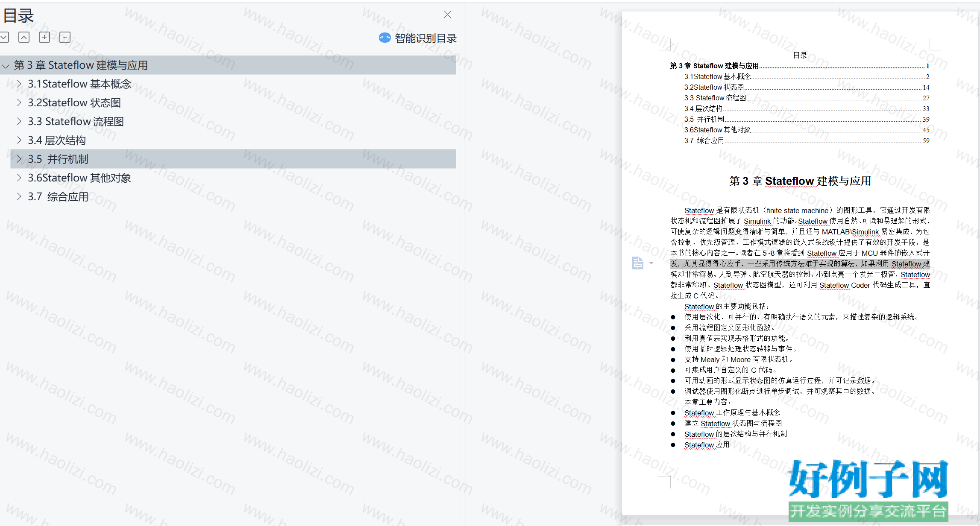
Task: Follow the 3.6Stateflow 其他对象 TOC line in the document
Action: click(807, 130)
